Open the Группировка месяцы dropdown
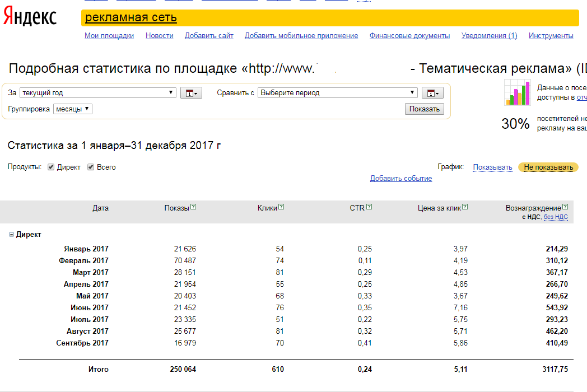Screen dimensions: 587x392 [73, 109]
